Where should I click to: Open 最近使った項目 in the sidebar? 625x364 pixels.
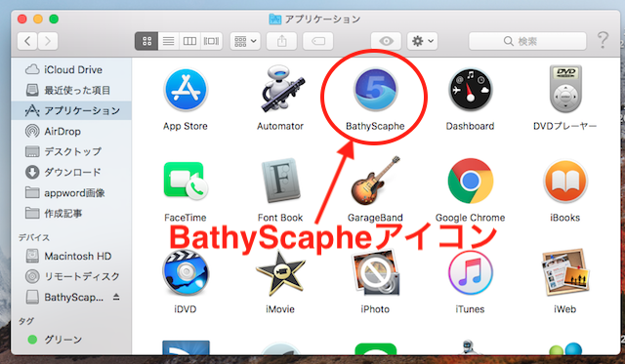pyautogui.click(x=71, y=91)
